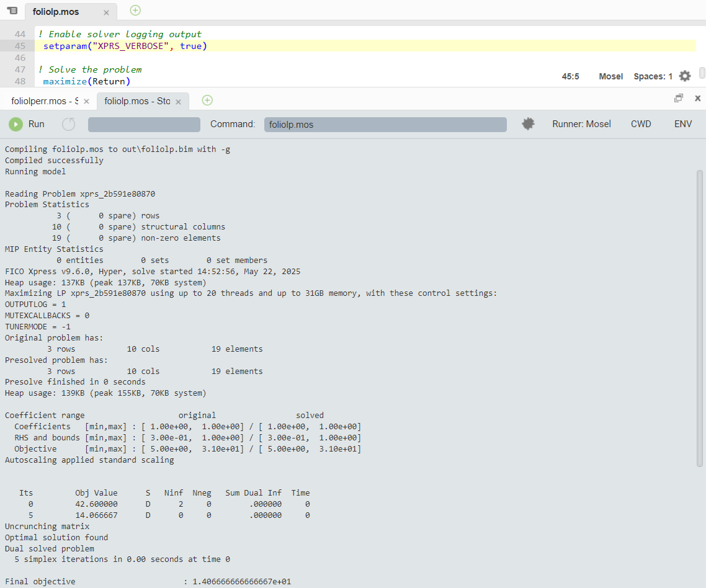Close the foliolp.mos output tab
The height and width of the screenshot is (588, 706).
179,101
